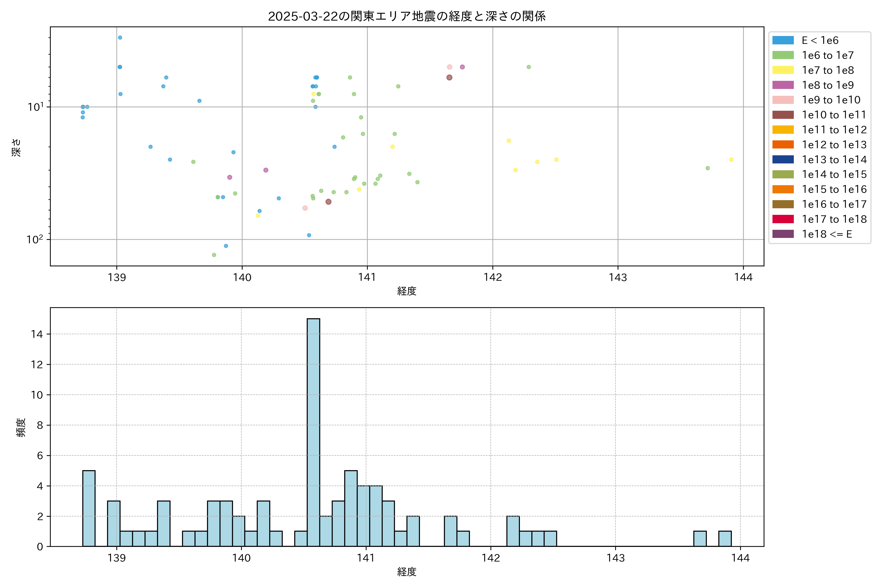Click the leftmost histogram bar of height 5
The image size is (882, 588).
[x=89, y=508]
